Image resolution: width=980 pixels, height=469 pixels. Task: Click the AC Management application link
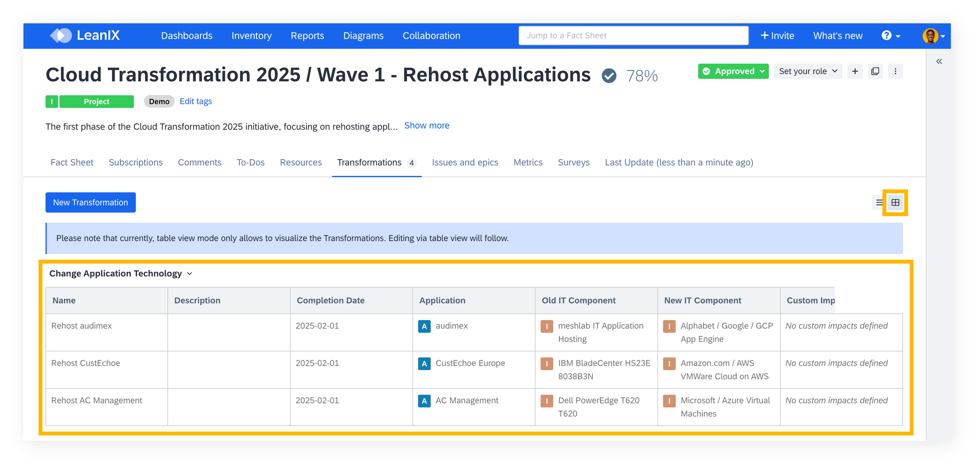tap(467, 401)
